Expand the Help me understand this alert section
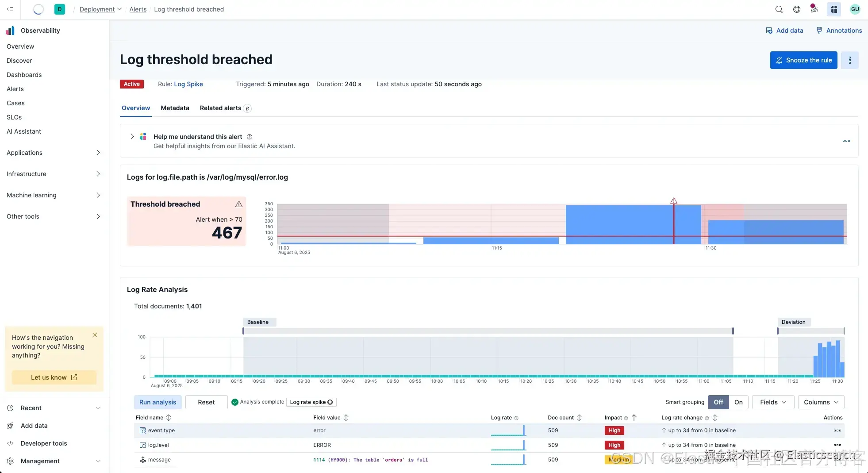The height and width of the screenshot is (473, 868). 132,137
